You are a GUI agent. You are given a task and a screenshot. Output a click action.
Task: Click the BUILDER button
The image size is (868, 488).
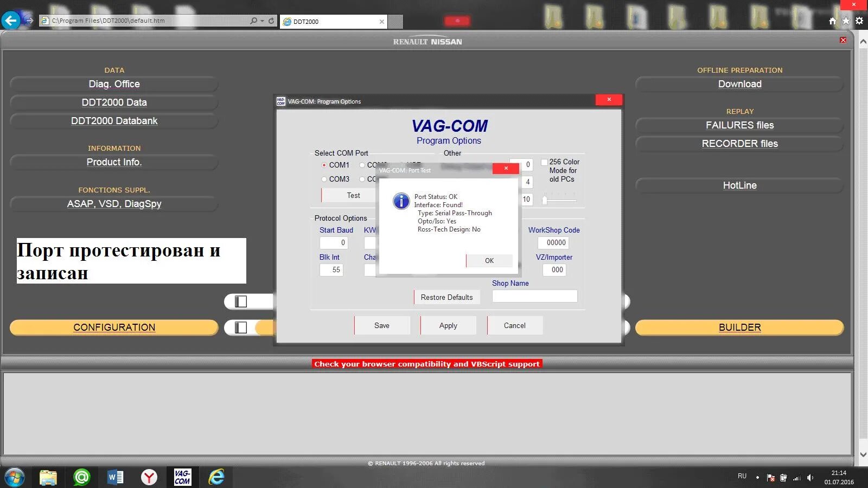740,328
